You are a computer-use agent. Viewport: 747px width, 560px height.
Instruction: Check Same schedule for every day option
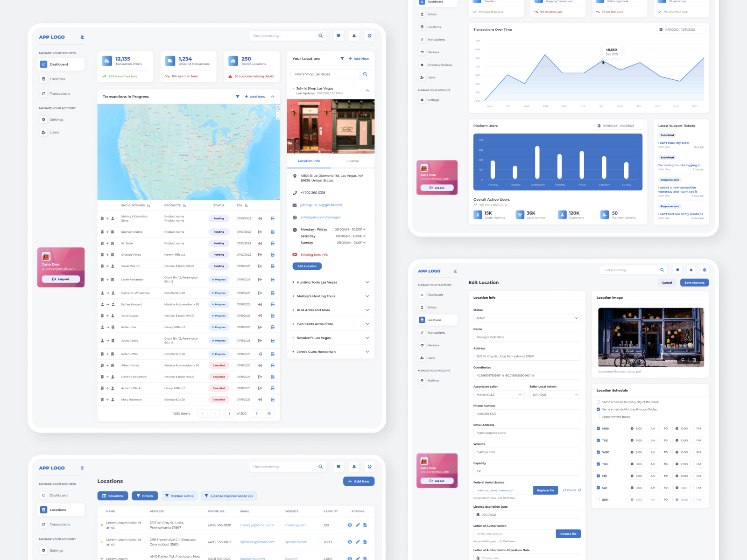tap(599, 402)
